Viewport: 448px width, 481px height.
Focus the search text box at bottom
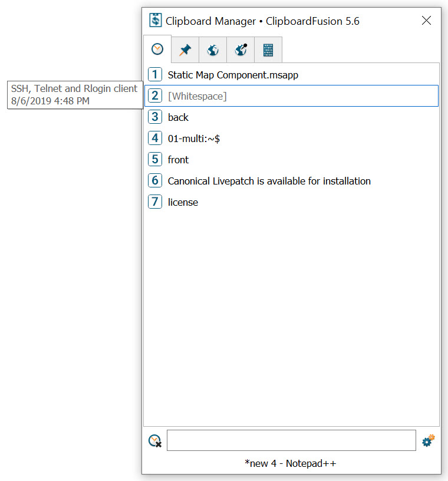(291, 440)
